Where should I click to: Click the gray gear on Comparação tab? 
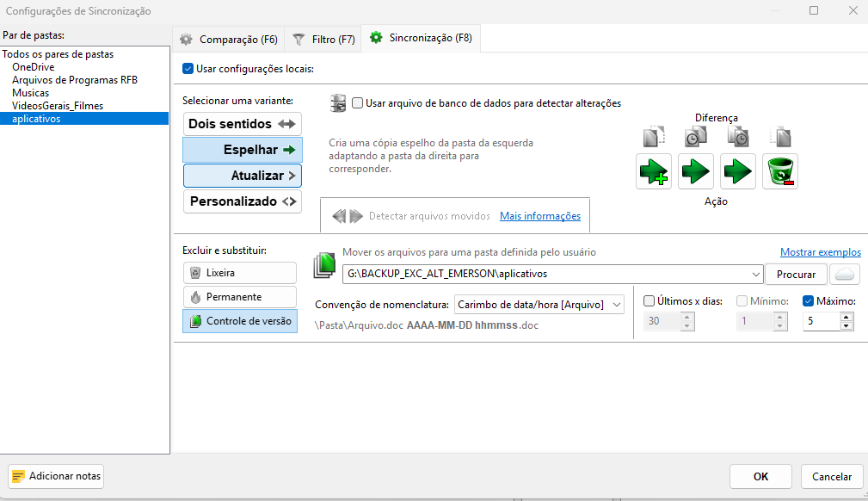[186, 40]
